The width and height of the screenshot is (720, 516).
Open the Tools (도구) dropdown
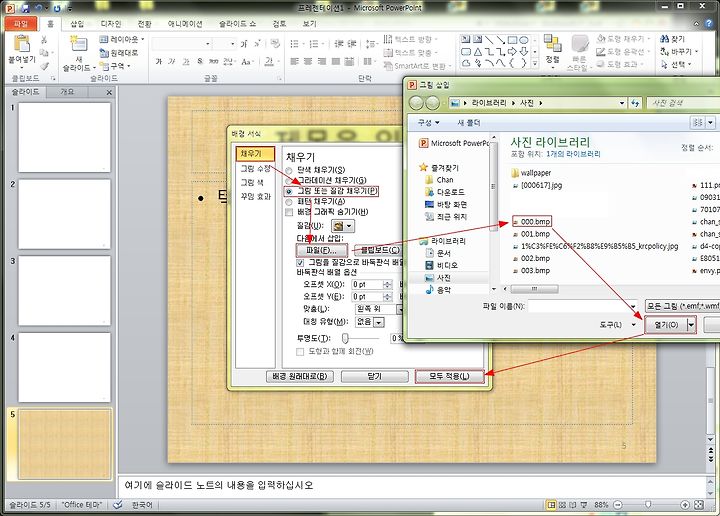click(618, 325)
